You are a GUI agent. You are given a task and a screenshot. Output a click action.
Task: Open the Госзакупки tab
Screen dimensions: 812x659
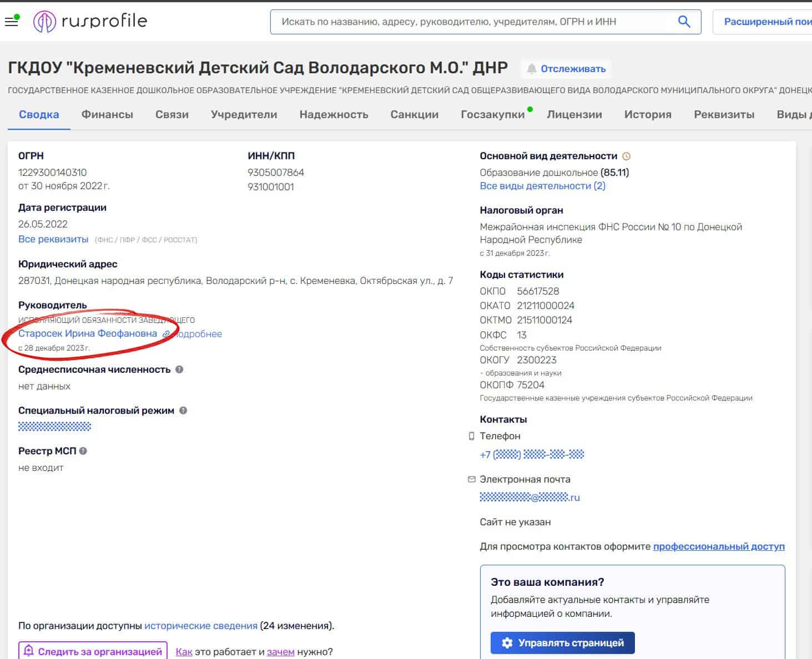[493, 114]
